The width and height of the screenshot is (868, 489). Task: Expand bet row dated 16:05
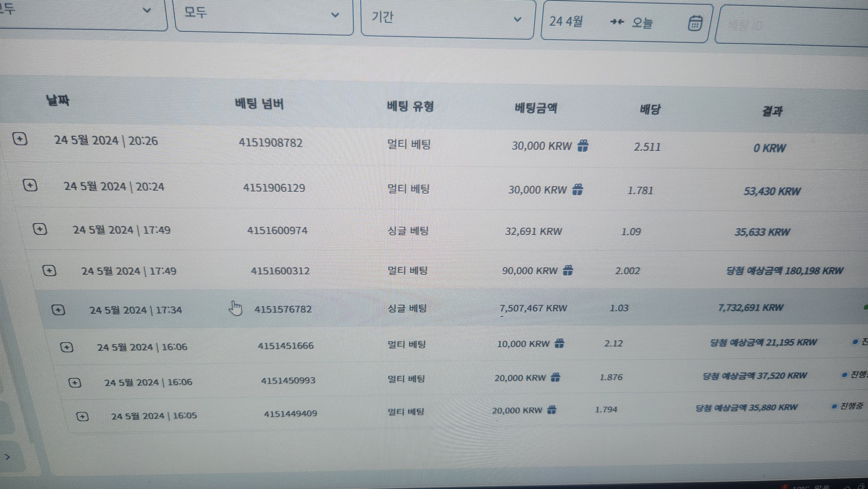[82, 416]
